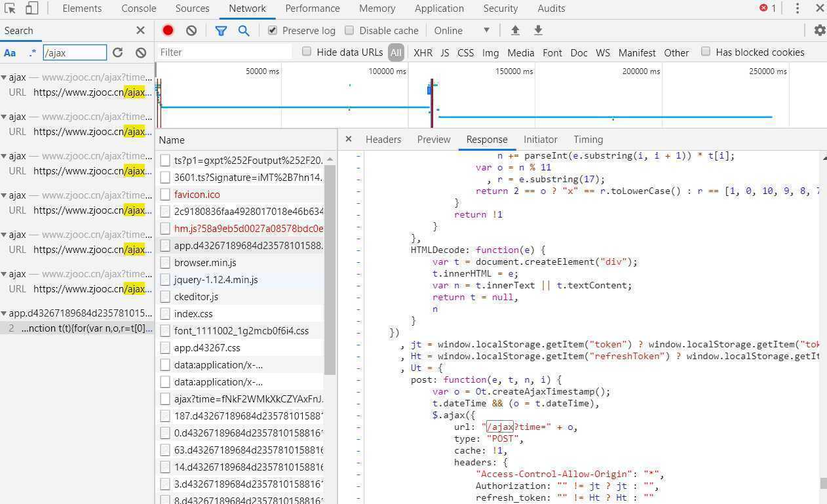Filter requests by Img type
This screenshot has width=827, height=504.
[490, 52]
